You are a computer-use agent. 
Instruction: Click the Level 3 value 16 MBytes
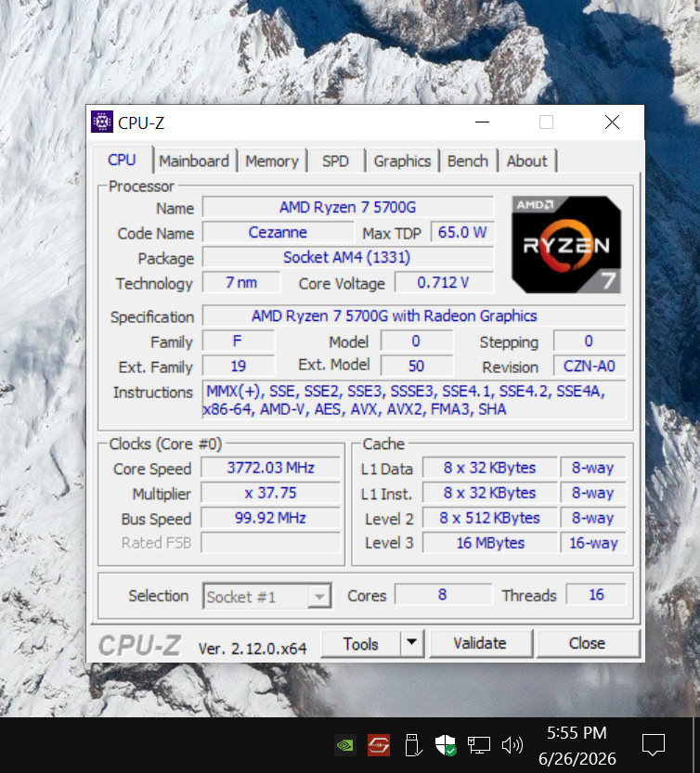490,543
